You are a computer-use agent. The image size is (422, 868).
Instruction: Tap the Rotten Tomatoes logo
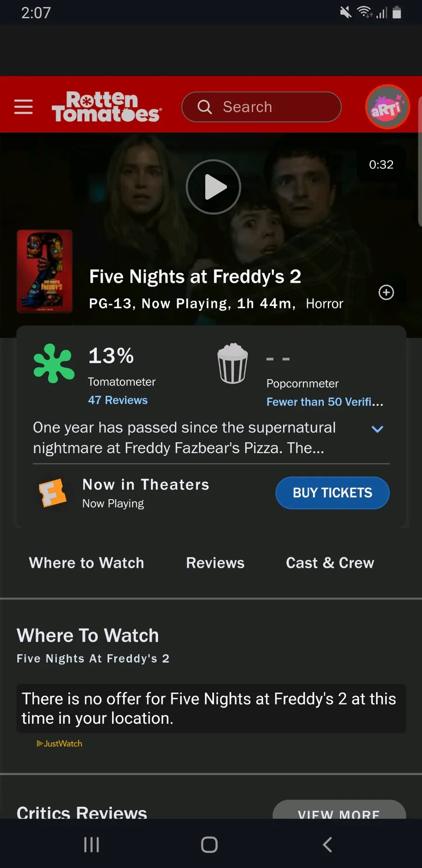(106, 107)
